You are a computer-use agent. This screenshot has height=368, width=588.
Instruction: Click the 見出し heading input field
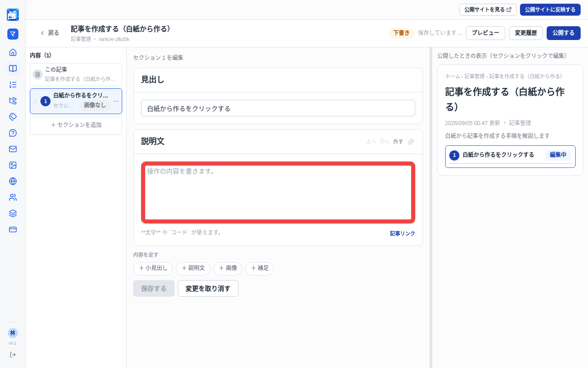(x=278, y=108)
